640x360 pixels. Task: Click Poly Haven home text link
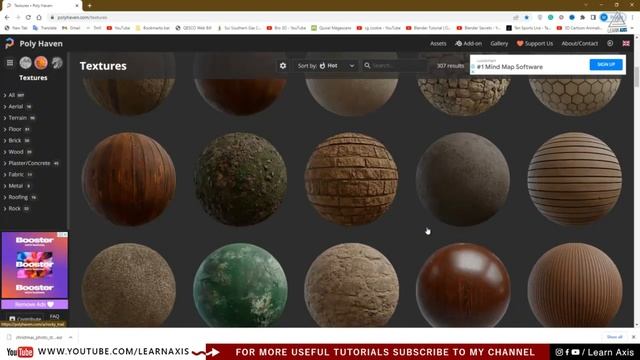click(x=41, y=43)
